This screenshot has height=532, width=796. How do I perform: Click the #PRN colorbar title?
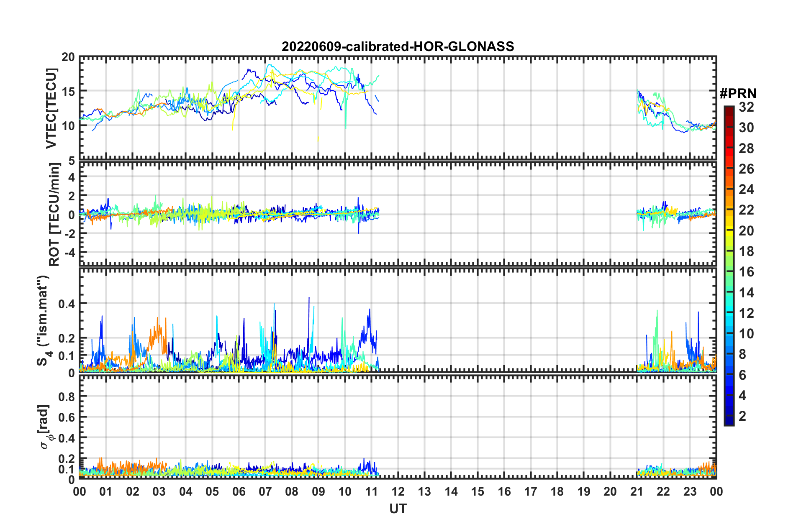(x=738, y=94)
